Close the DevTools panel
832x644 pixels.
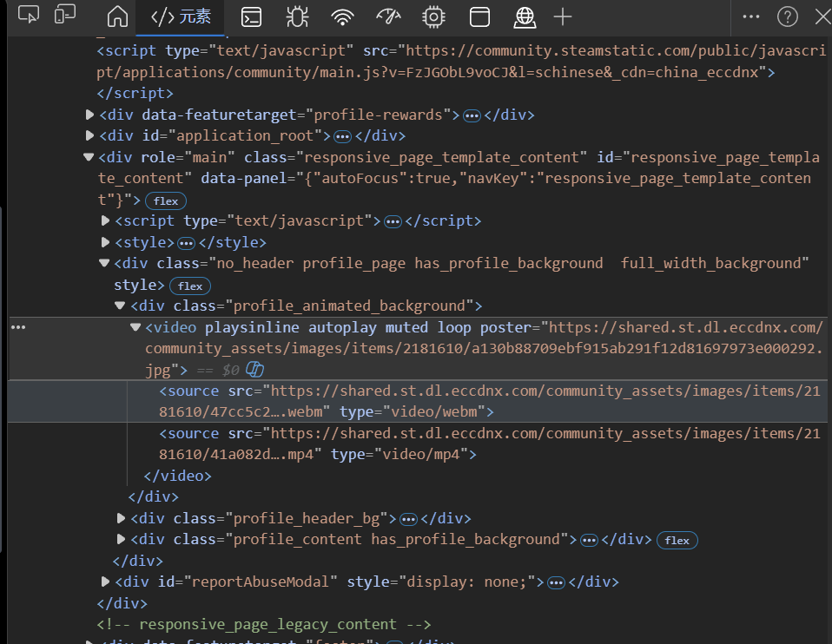[x=823, y=17]
